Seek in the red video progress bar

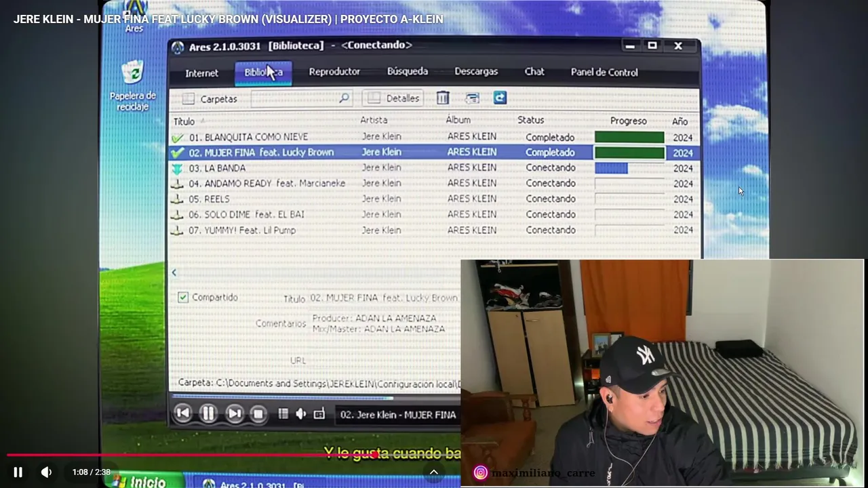[x=233, y=455]
